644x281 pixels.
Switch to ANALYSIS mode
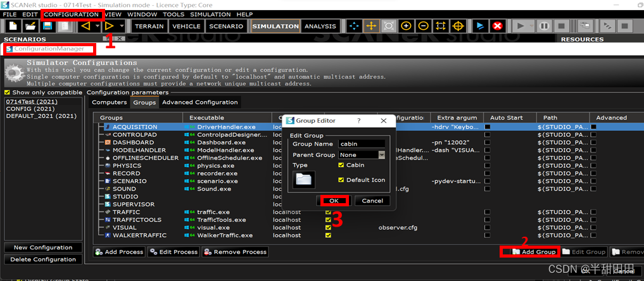(320, 26)
